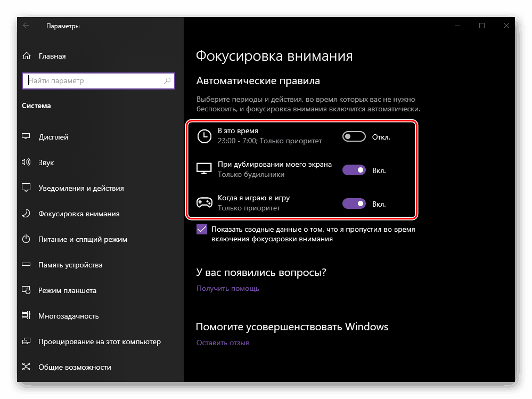The height and width of the screenshot is (399, 532).
Task: Click the back arrow icon
Action: point(26,26)
